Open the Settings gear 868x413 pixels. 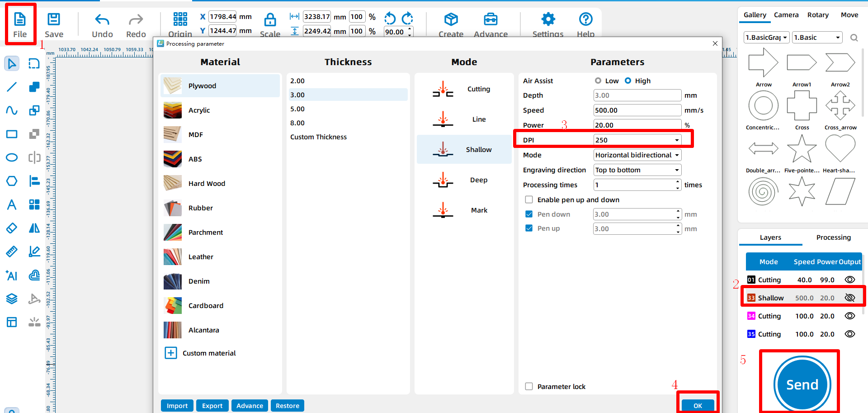pyautogui.click(x=547, y=19)
